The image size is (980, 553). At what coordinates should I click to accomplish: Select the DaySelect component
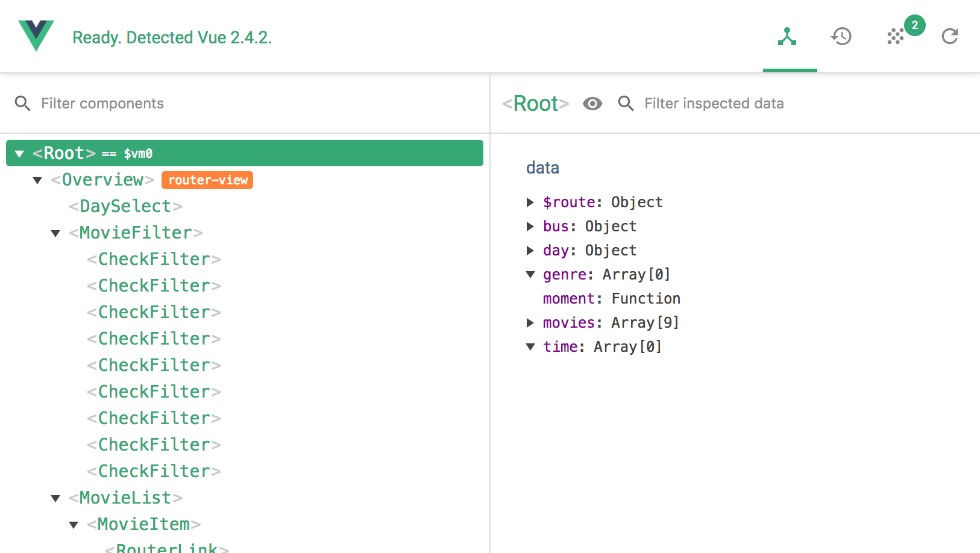pyautogui.click(x=125, y=207)
